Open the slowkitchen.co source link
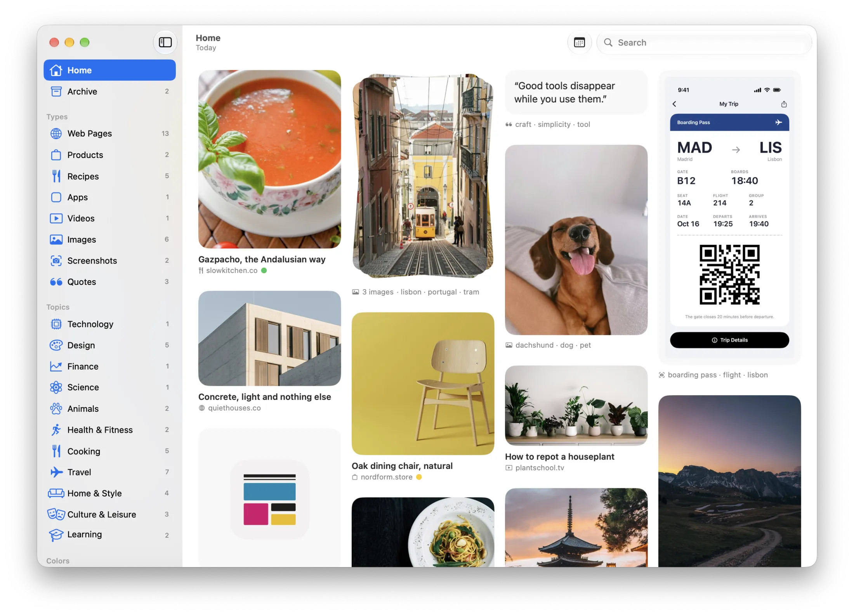The width and height of the screenshot is (854, 616). [x=232, y=271]
